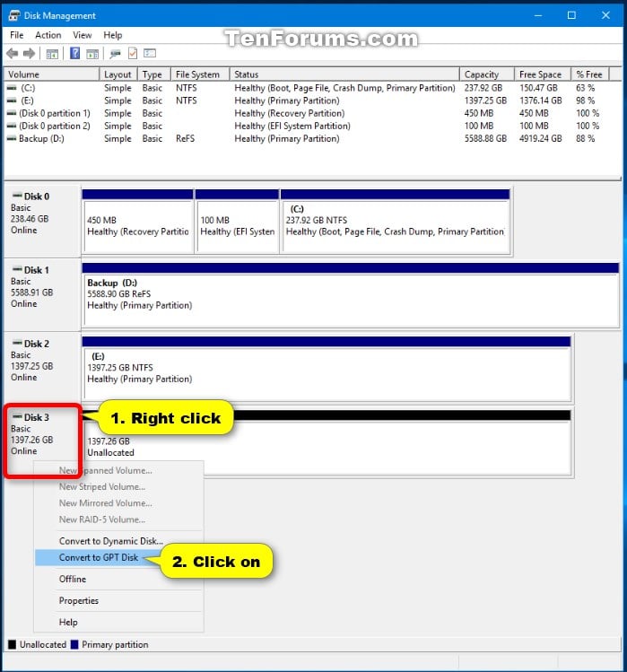Screen dimensions: 627x672
Task: Open the Action menu
Action: point(48,35)
